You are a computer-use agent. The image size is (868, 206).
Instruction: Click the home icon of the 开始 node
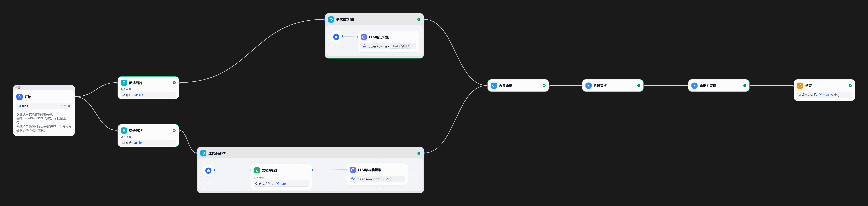[19, 97]
